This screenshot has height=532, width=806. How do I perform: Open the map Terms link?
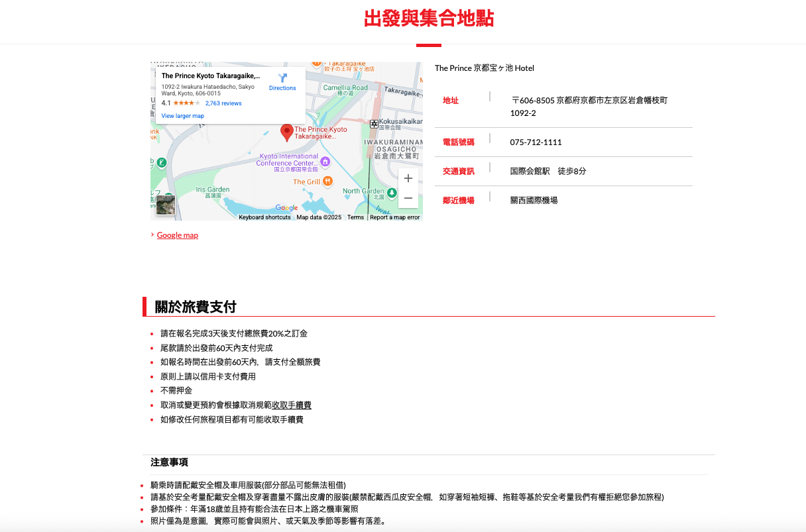(x=355, y=217)
